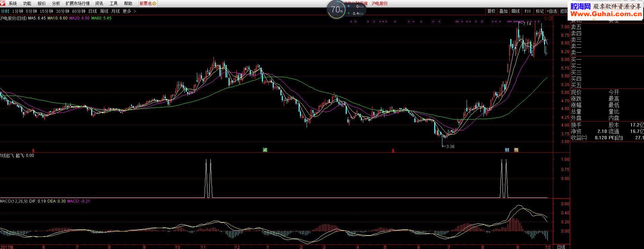This screenshot has width=644, height=249.
Task: Click the 沪电股份 title in the title bar
Action: (x=379, y=3)
